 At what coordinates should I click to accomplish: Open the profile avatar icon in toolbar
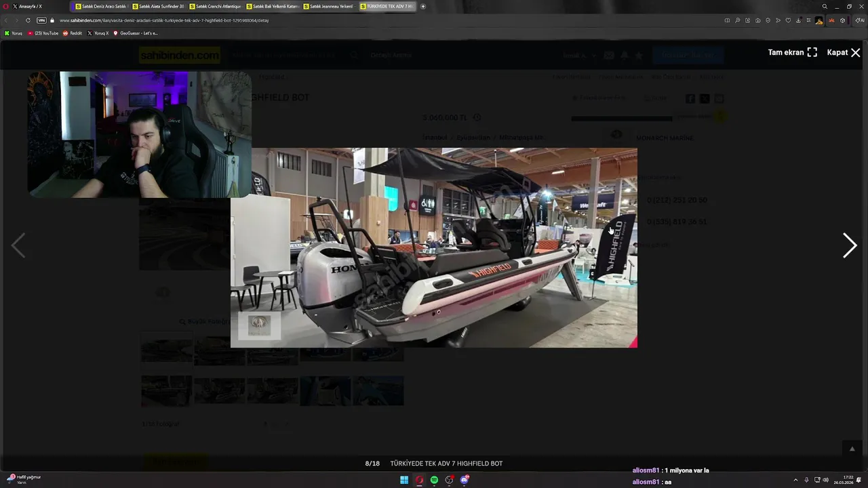(819, 20)
